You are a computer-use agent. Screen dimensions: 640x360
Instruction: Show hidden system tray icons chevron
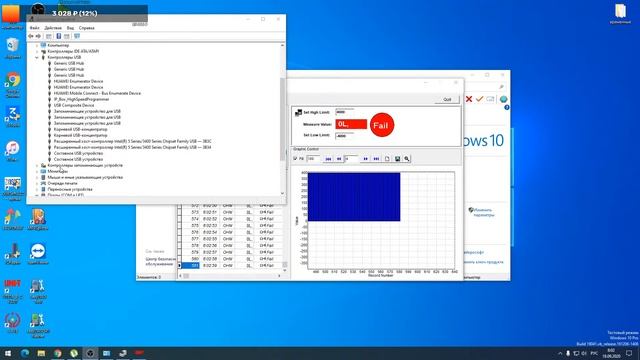[560, 353]
